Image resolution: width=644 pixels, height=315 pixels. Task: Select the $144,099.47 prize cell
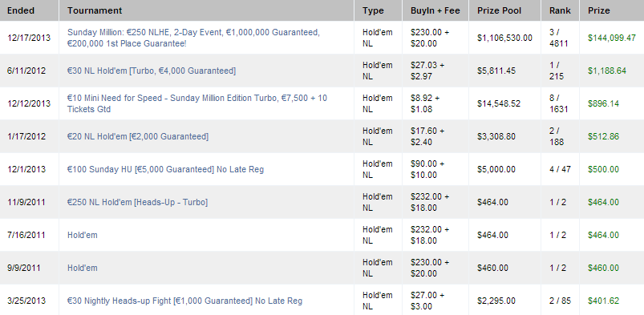click(612, 38)
